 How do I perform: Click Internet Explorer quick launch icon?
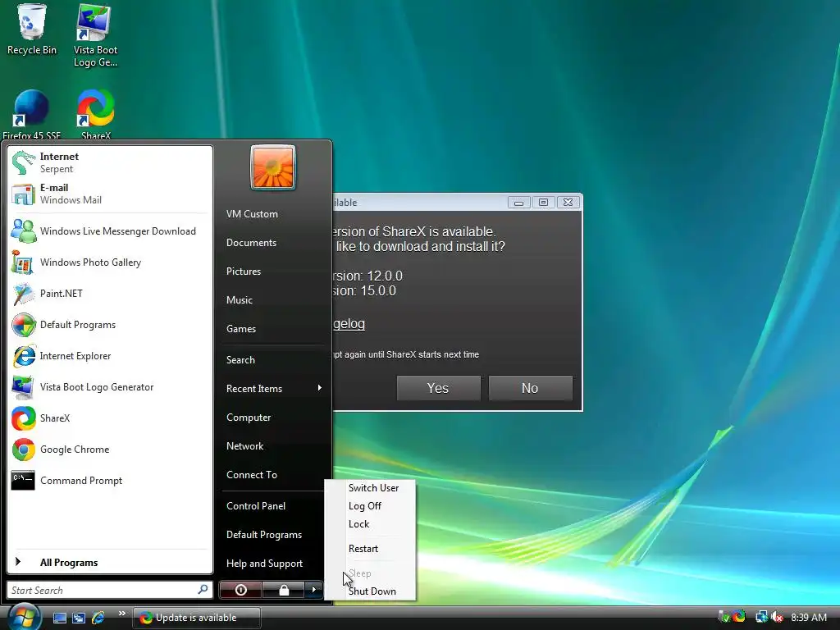coord(98,618)
